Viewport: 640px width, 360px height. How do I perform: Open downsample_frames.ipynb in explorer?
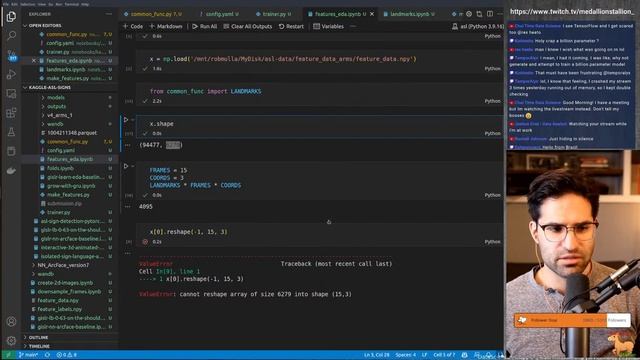click(69, 291)
